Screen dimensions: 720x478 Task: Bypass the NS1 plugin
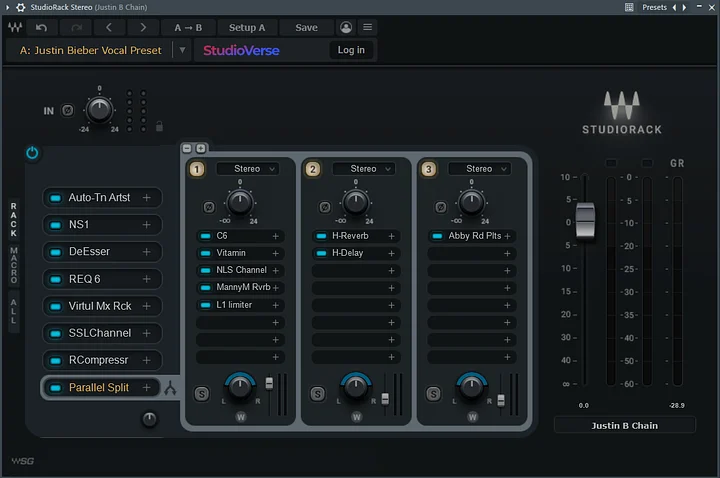coord(56,225)
